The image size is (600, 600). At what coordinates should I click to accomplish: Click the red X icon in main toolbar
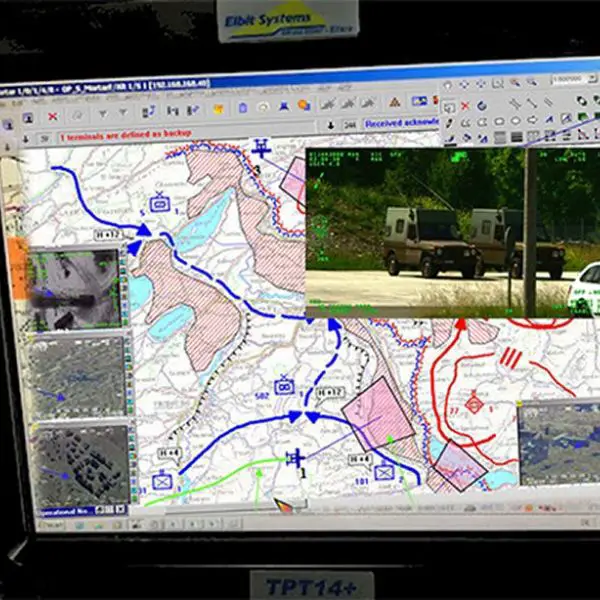53,117
